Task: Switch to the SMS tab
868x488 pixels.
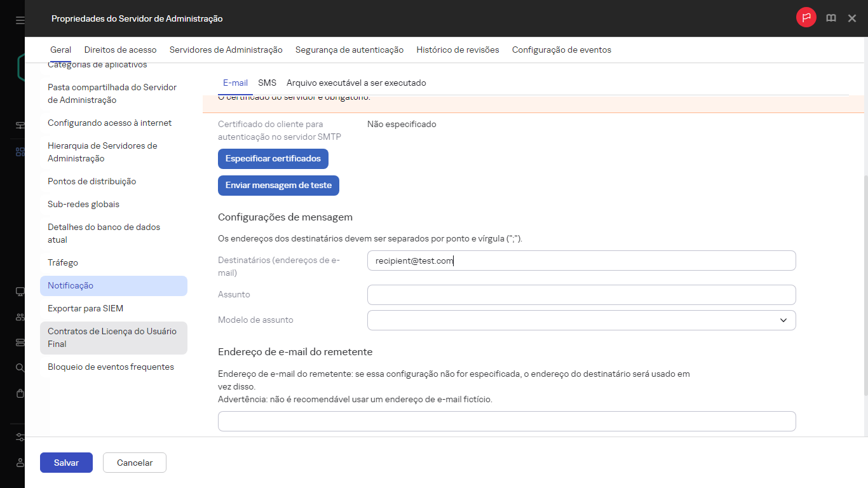Action: coord(267,83)
